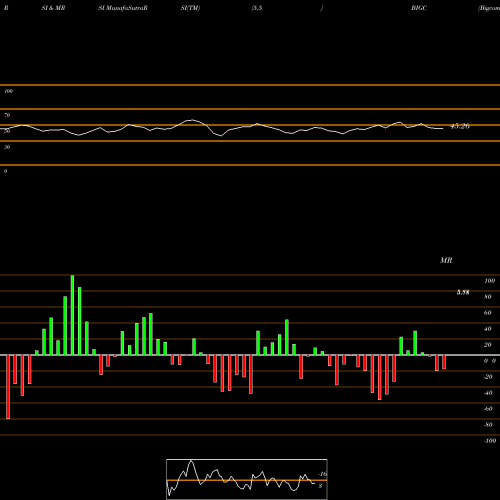Click the -16 value in the mini chart
The height and width of the screenshot is (500, 500).
point(323,474)
